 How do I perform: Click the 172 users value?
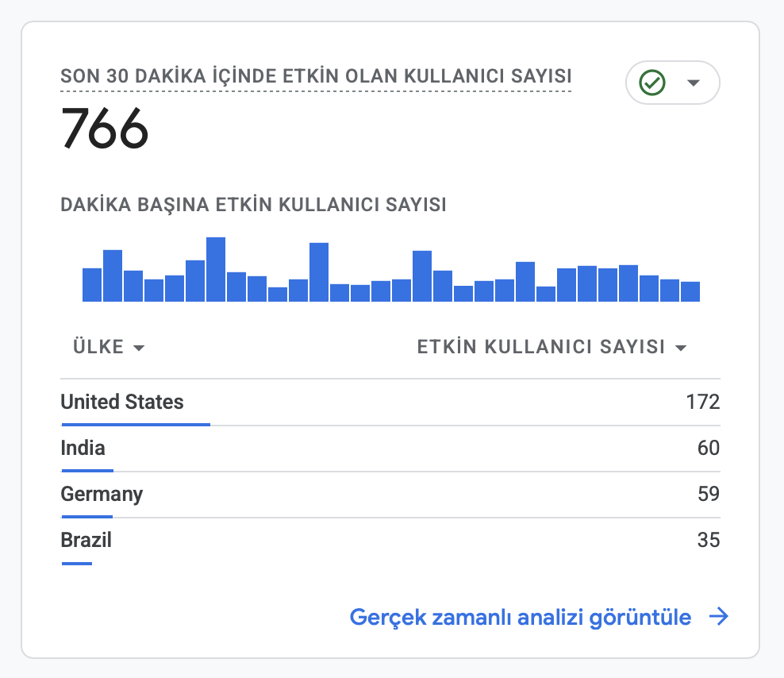click(x=702, y=402)
